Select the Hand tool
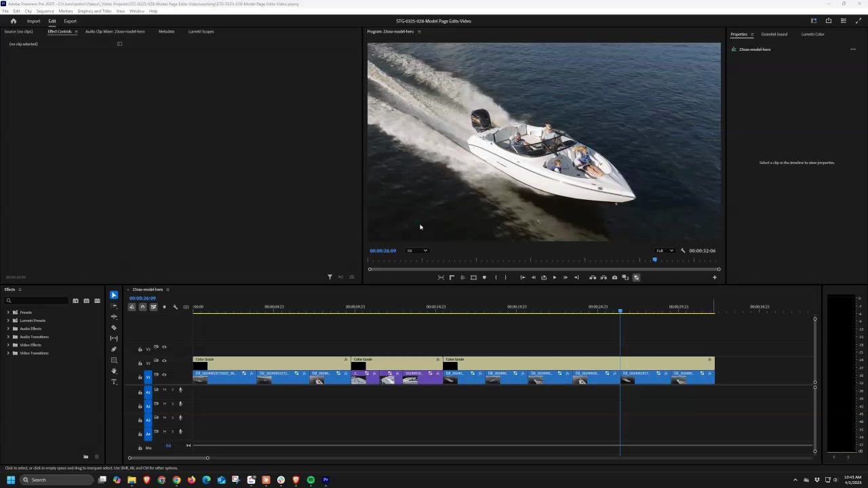This screenshot has height=488, width=868. 114,371
